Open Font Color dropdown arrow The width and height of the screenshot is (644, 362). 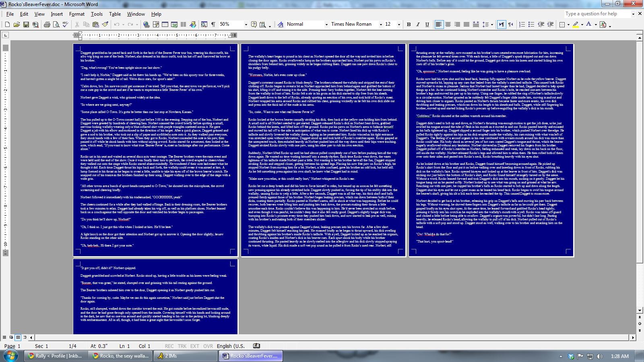[595, 25]
